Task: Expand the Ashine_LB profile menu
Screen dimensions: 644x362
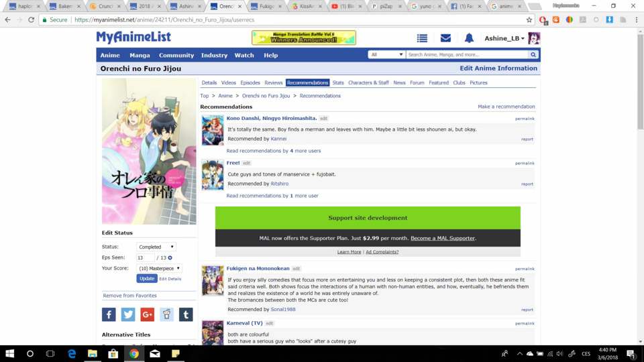Action: pyautogui.click(x=504, y=39)
